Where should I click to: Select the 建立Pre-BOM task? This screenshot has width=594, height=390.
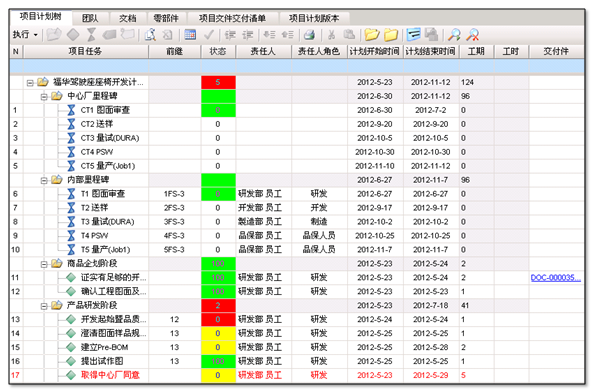pos(104,348)
